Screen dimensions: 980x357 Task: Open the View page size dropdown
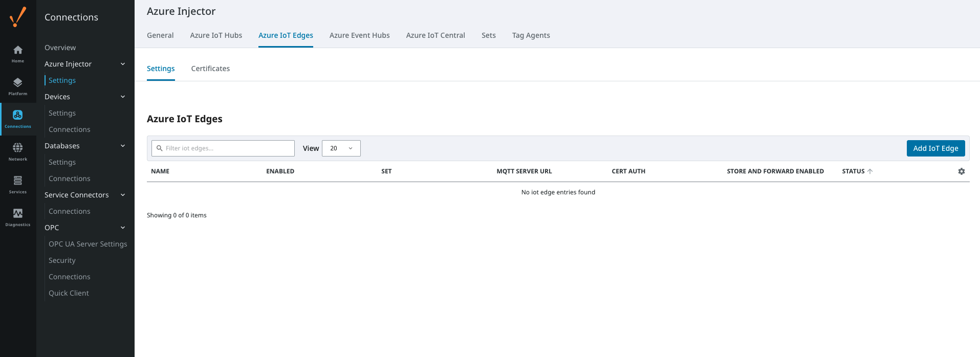pos(341,148)
